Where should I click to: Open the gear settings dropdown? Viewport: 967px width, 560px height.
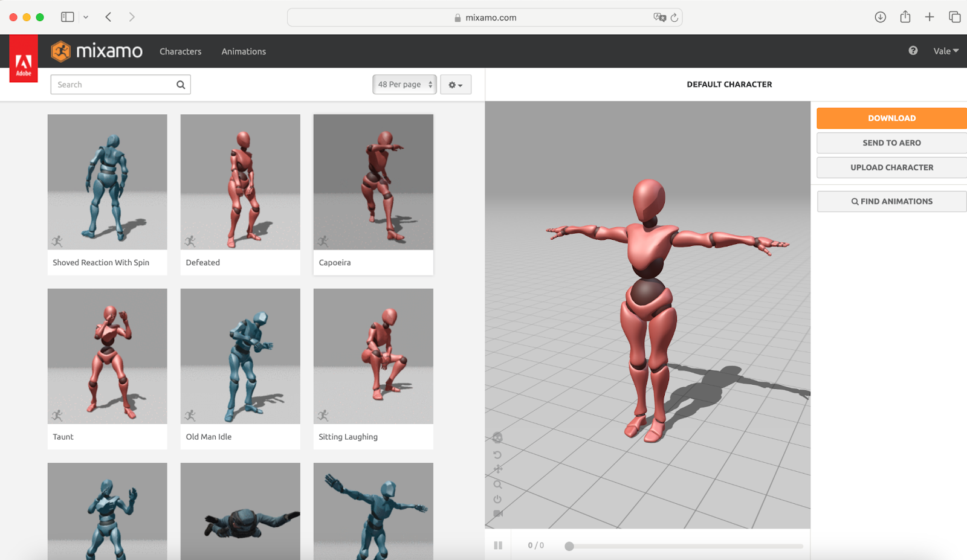tap(456, 85)
